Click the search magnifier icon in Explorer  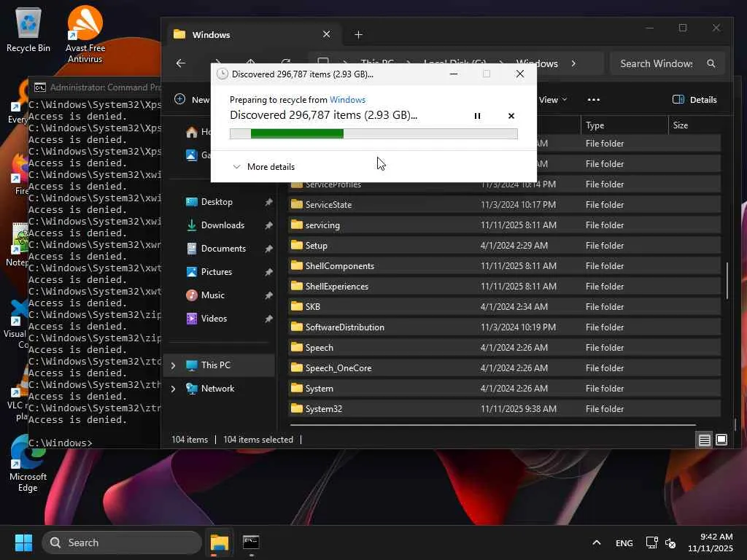coord(711,63)
